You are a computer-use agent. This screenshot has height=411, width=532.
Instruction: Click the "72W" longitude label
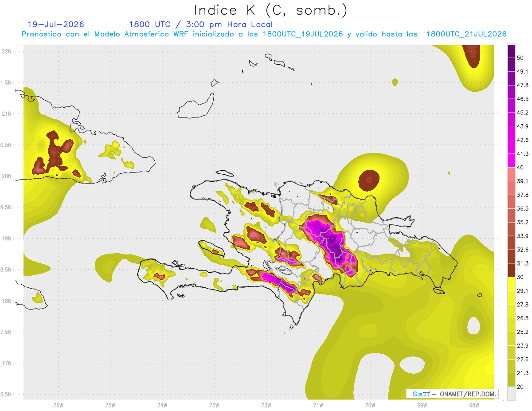[x=266, y=405]
